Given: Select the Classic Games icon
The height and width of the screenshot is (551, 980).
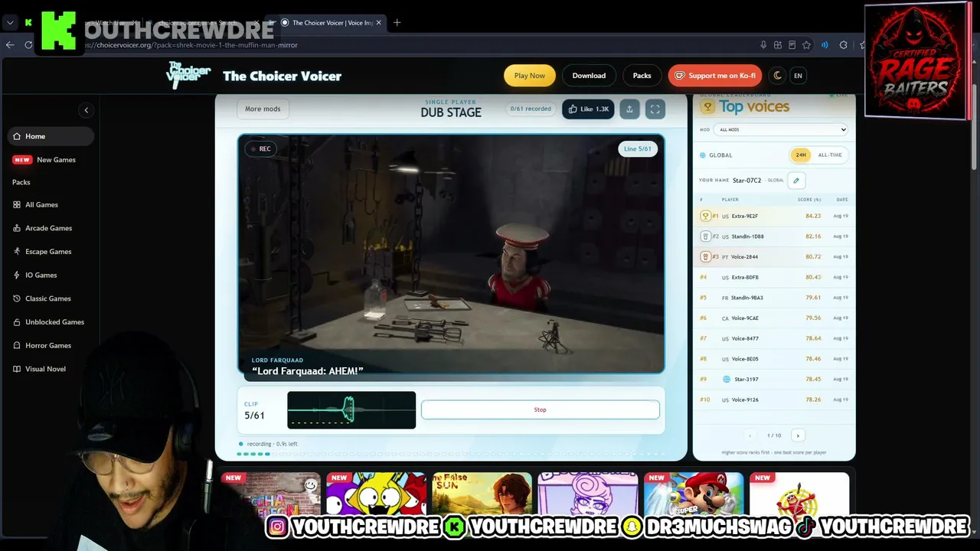Looking at the screenshot, I should pos(17,298).
